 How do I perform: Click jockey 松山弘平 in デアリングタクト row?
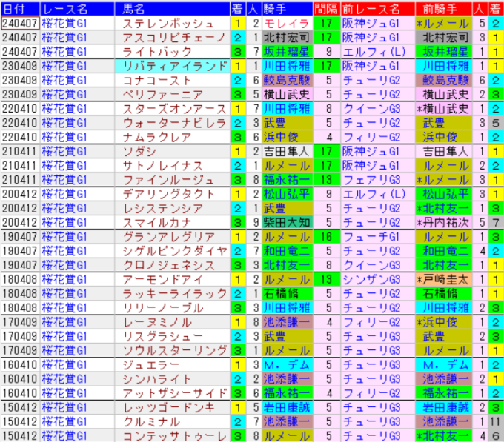coord(286,194)
